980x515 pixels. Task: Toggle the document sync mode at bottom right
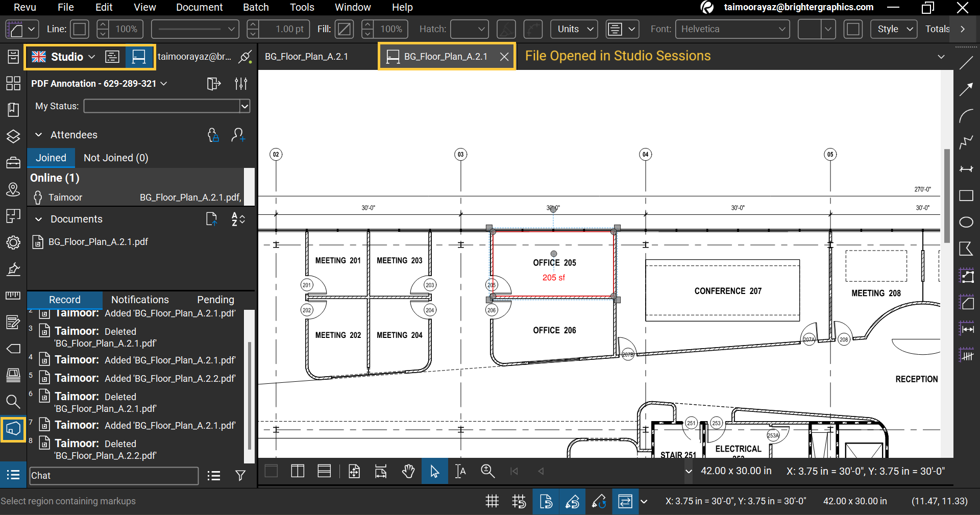pos(625,501)
